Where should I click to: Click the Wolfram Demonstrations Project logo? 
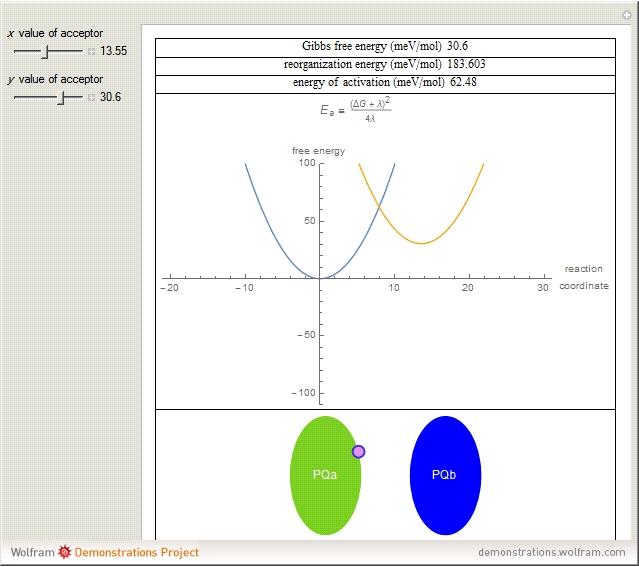click(x=105, y=552)
